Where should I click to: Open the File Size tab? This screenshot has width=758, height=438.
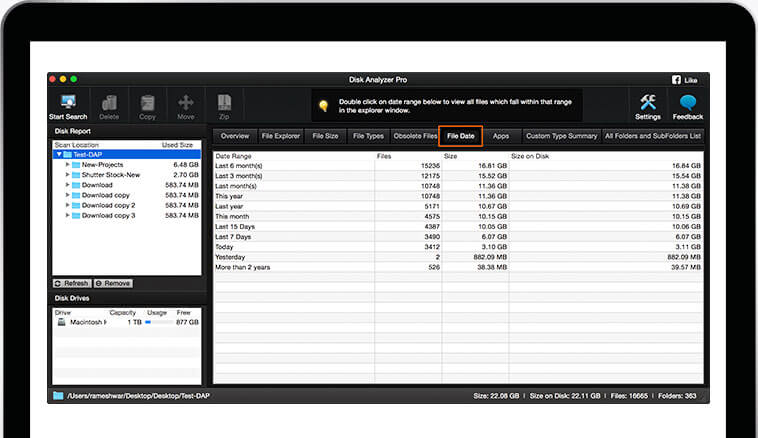[325, 136]
